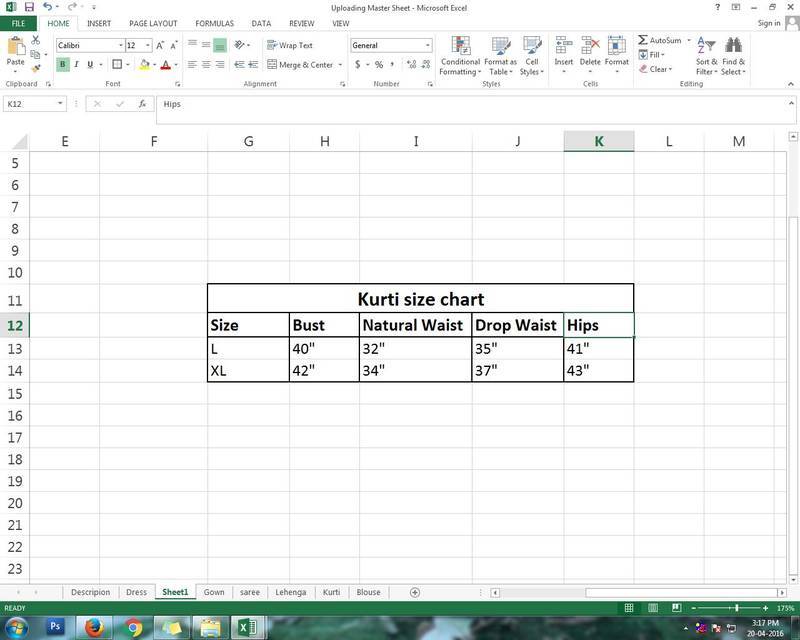The height and width of the screenshot is (640, 800).
Task: Toggle Wrap Text for the cell
Action: click(289, 45)
